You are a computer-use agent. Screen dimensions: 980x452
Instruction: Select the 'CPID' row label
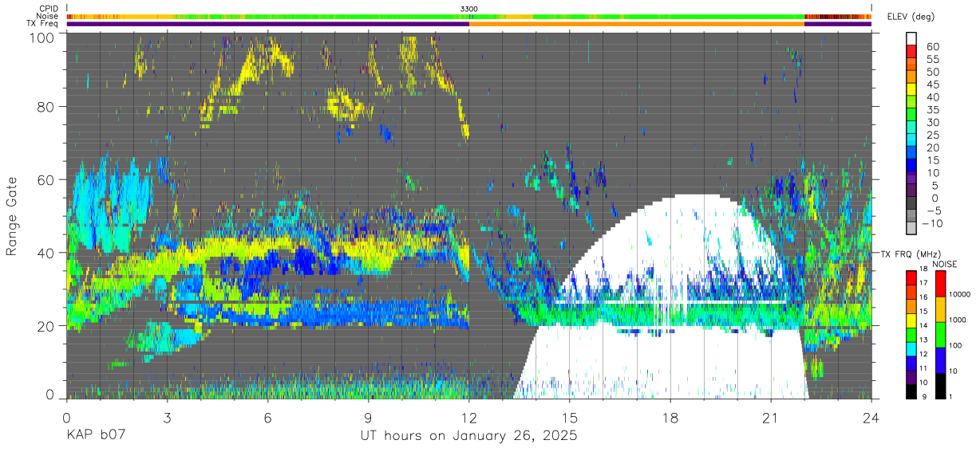[x=48, y=9]
